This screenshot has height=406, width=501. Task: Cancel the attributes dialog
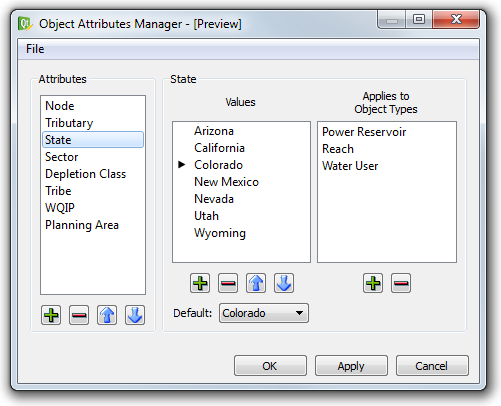click(x=432, y=366)
